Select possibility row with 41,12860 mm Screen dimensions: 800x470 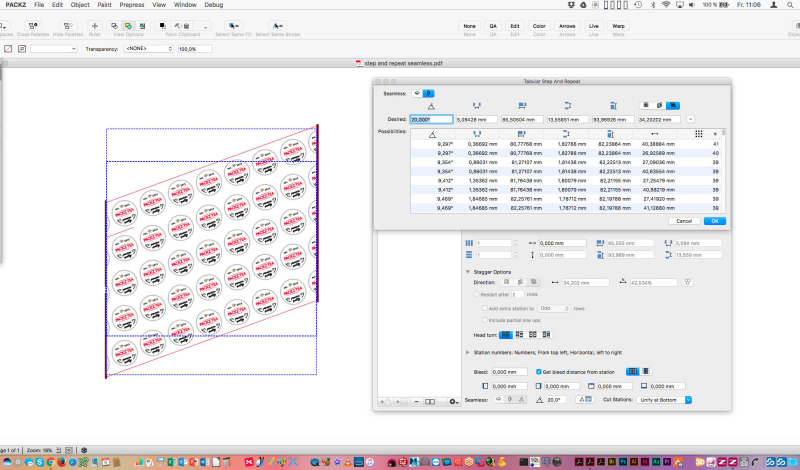567,208
